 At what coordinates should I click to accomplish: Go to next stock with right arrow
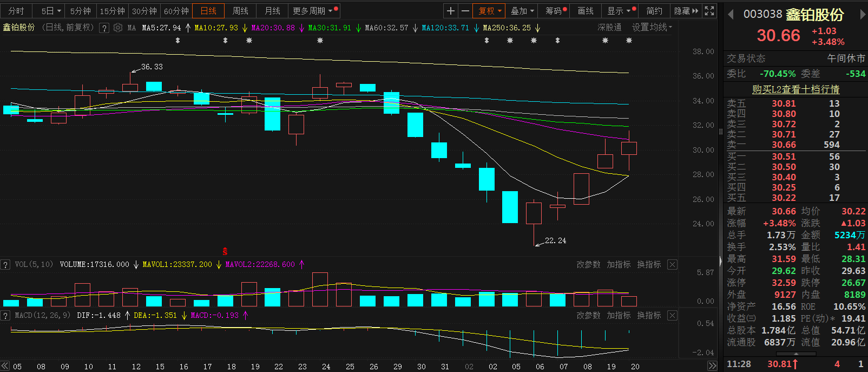[863, 15]
